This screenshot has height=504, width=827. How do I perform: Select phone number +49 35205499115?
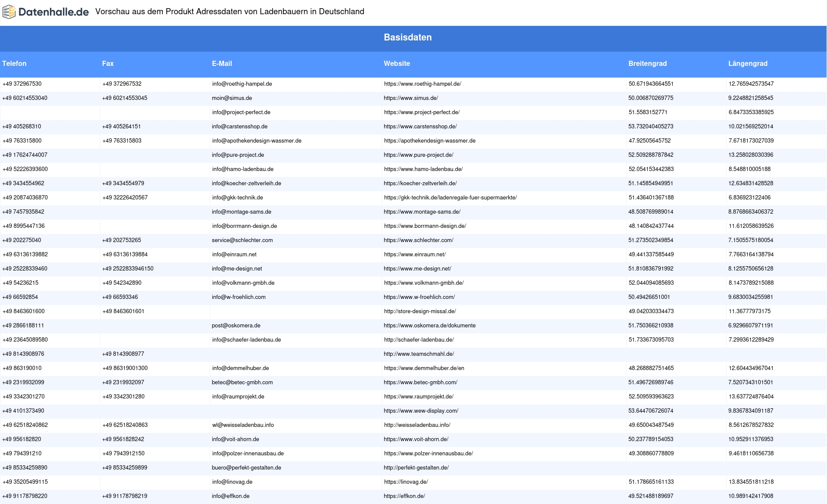pos(25,482)
